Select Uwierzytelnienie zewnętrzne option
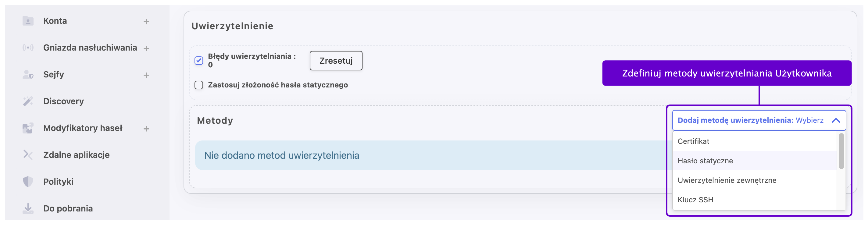The width and height of the screenshot is (868, 227). (727, 180)
